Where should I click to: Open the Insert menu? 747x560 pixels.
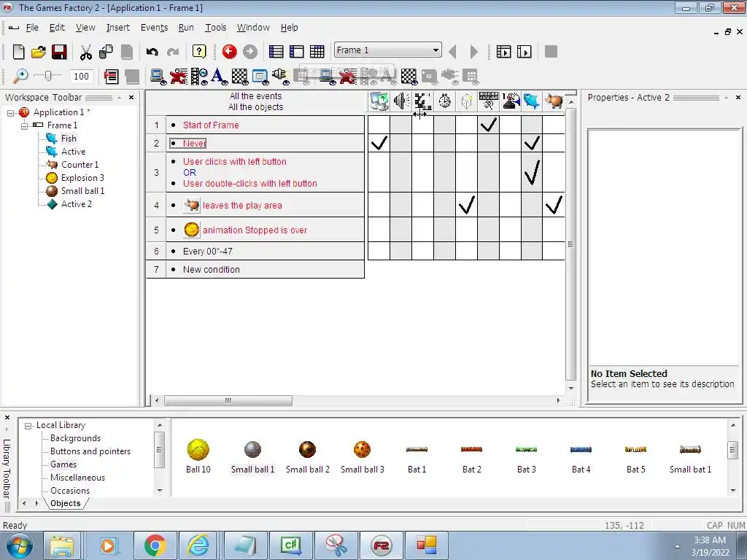pyautogui.click(x=117, y=28)
